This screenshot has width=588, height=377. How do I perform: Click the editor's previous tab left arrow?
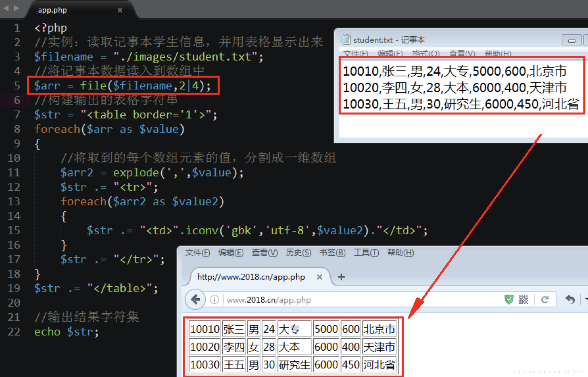(x=6, y=8)
